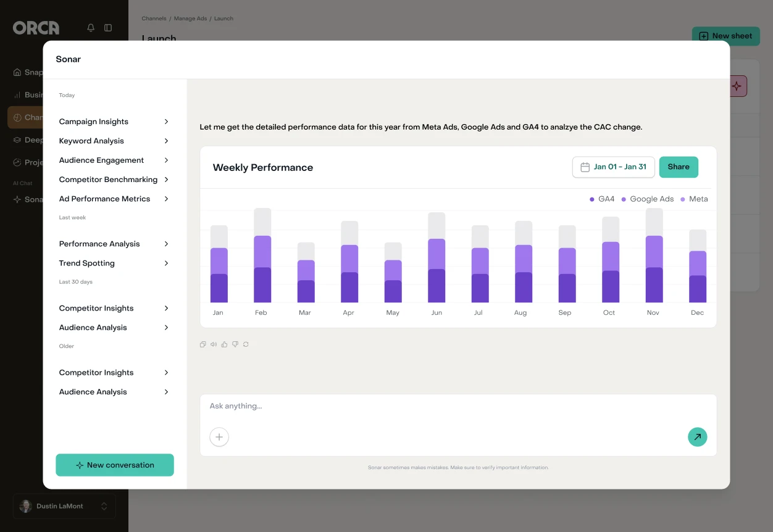Click the Manage Ads breadcrumb link
Viewport: 773px width, 532px height.
(x=190, y=19)
